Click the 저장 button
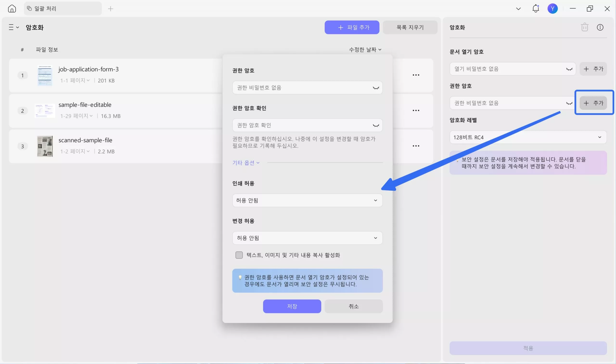 point(292,306)
